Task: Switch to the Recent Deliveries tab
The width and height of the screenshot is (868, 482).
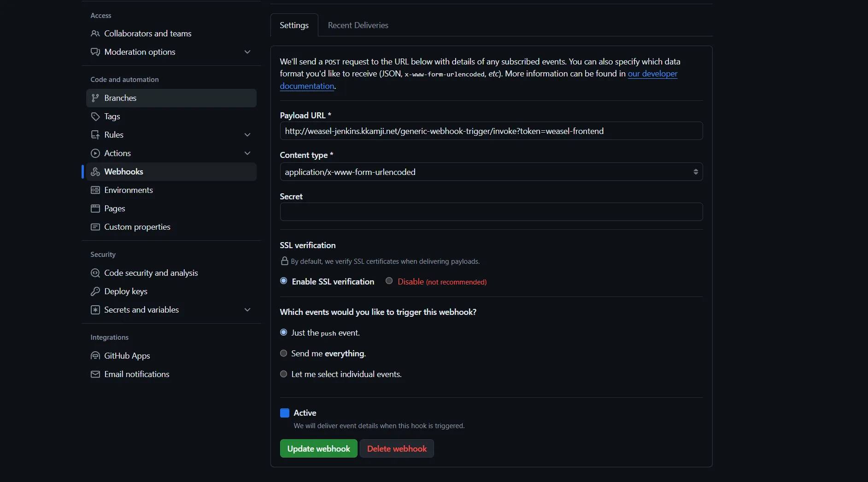Action: click(x=358, y=25)
